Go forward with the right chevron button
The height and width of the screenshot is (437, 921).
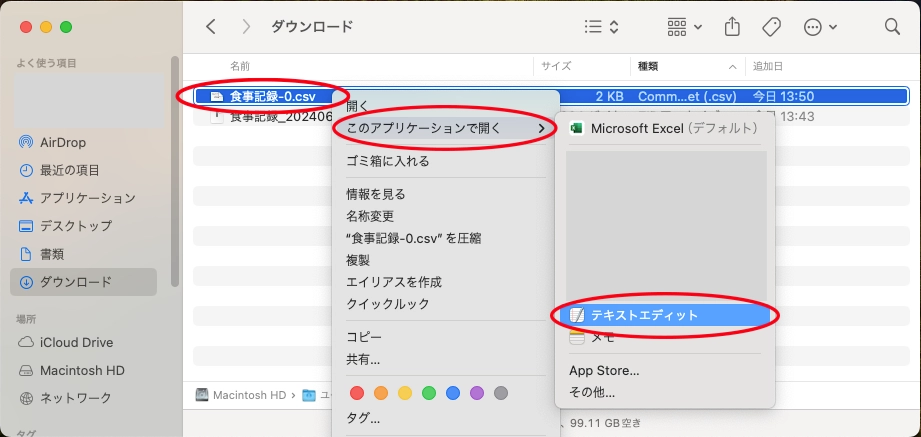(x=246, y=26)
